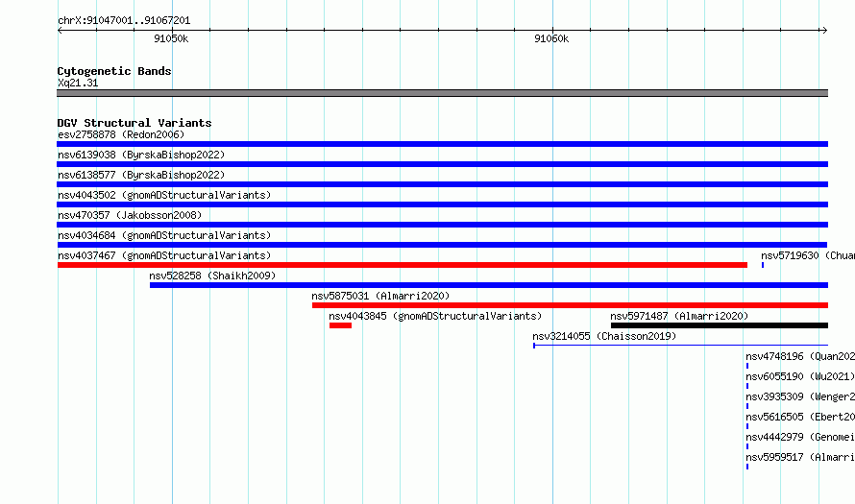Open the Cytogenetic Bands track title
Viewport: 855px width, 504px height.
[114, 71]
